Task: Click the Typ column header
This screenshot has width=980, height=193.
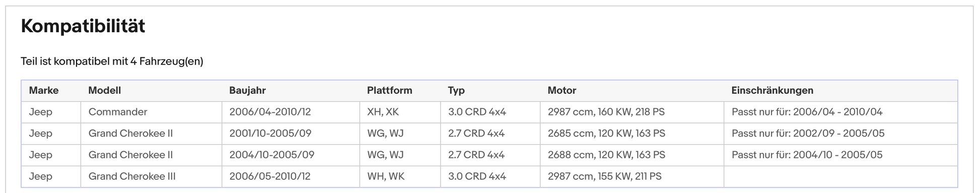Action: 490,91
